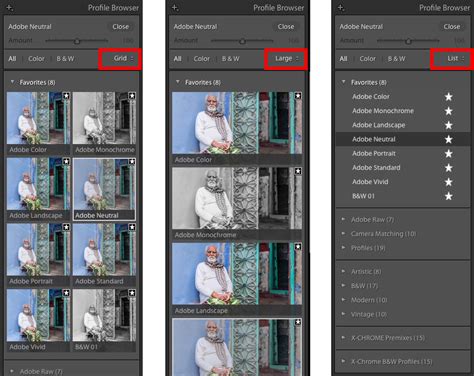Click star next to Adobe Landscape in list
This screenshot has height=376, width=474.
tap(449, 125)
